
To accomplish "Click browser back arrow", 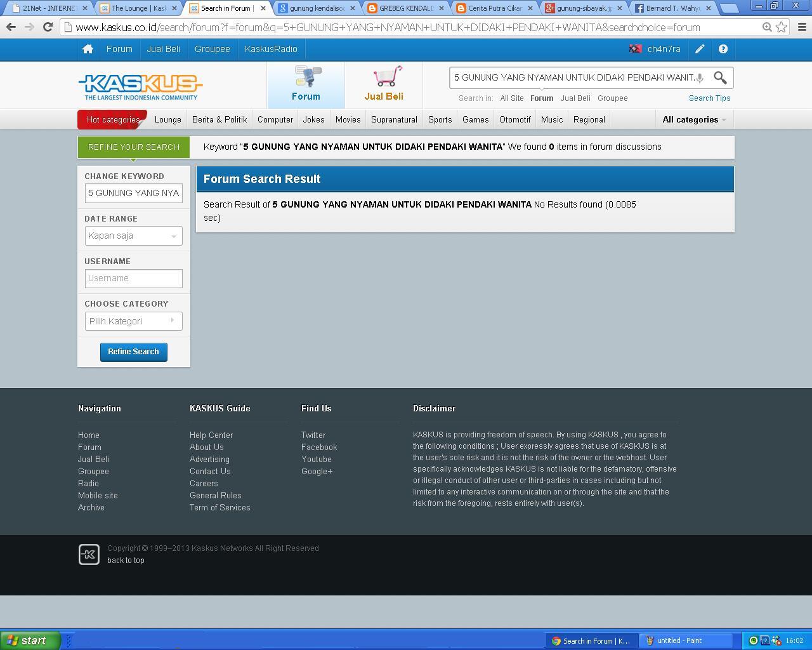I will pos(11,27).
